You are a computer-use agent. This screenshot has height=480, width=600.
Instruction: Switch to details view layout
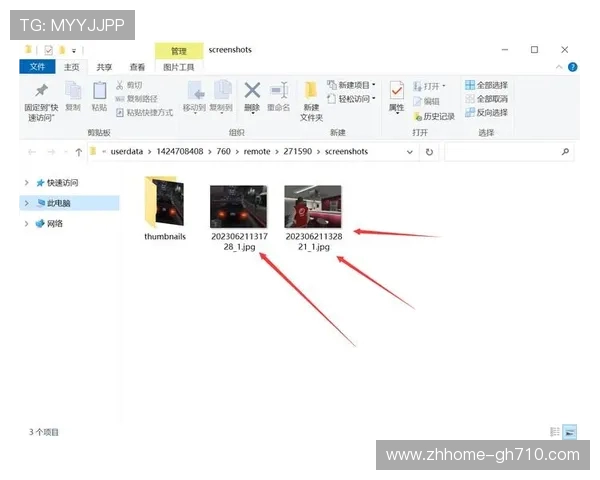click(x=554, y=432)
